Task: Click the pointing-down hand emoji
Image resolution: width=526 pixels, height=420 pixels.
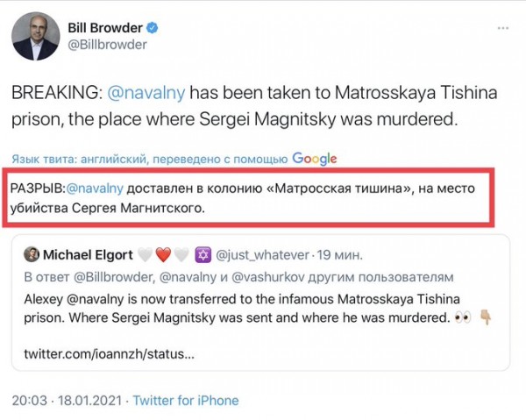Action: (x=485, y=316)
